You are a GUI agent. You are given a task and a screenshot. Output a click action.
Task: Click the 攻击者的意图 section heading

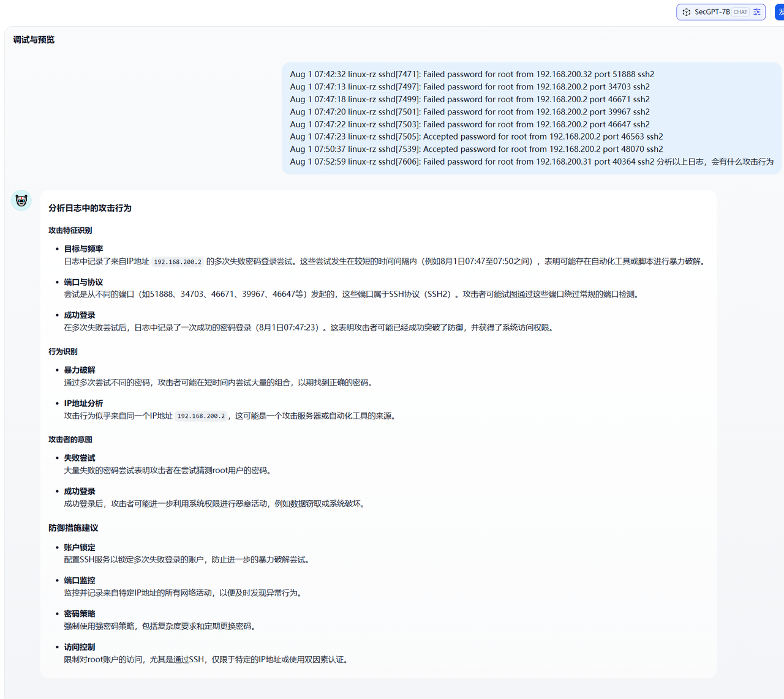[70, 439]
